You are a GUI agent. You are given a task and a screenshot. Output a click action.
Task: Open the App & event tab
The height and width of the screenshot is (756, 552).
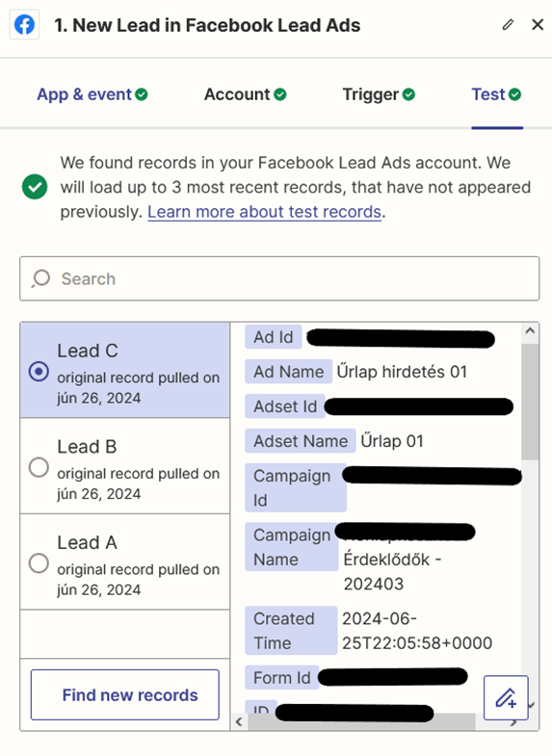click(x=92, y=94)
